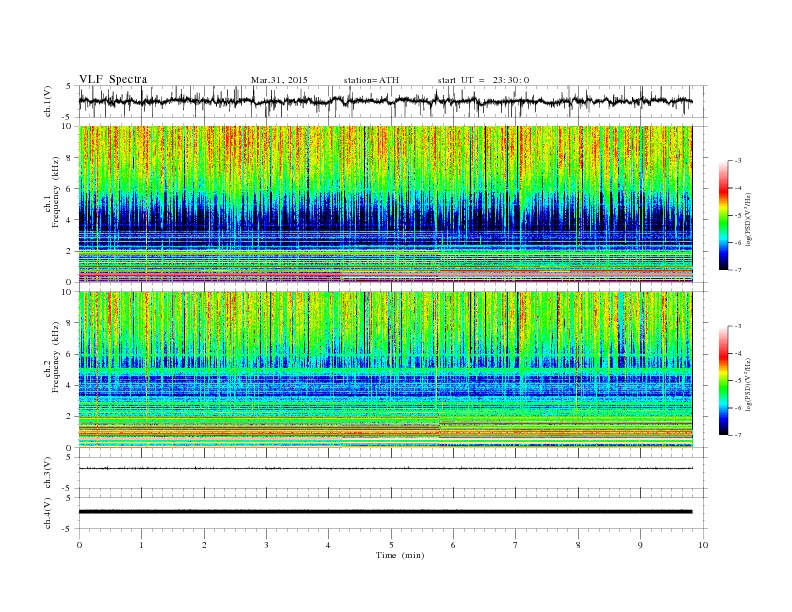Click the "-4" tick on ch.2 colorbar
Image resolution: width=792 pixels, height=612 pixels.
coord(737,353)
